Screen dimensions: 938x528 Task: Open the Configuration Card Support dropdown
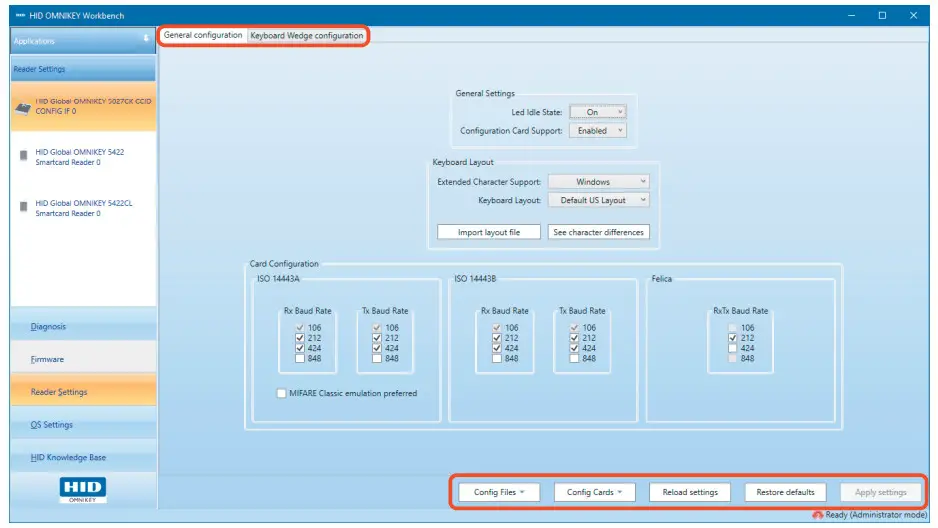tap(598, 130)
